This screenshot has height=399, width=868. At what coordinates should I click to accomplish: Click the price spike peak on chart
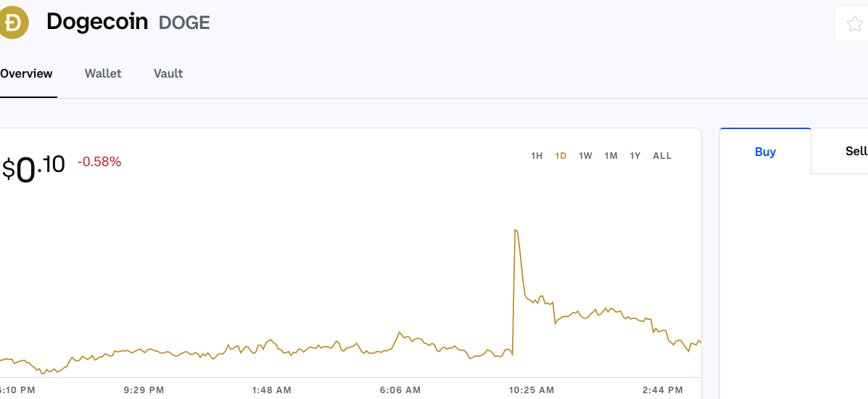click(516, 230)
